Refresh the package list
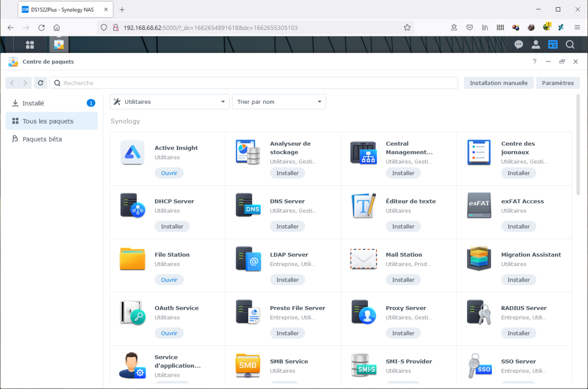Viewport: 588px width, 389px height. coord(41,83)
